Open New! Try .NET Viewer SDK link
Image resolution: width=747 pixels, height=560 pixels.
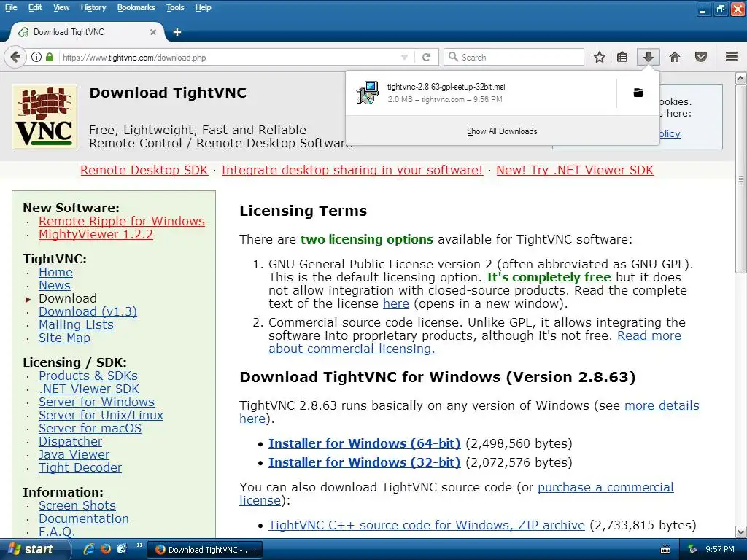coord(575,170)
